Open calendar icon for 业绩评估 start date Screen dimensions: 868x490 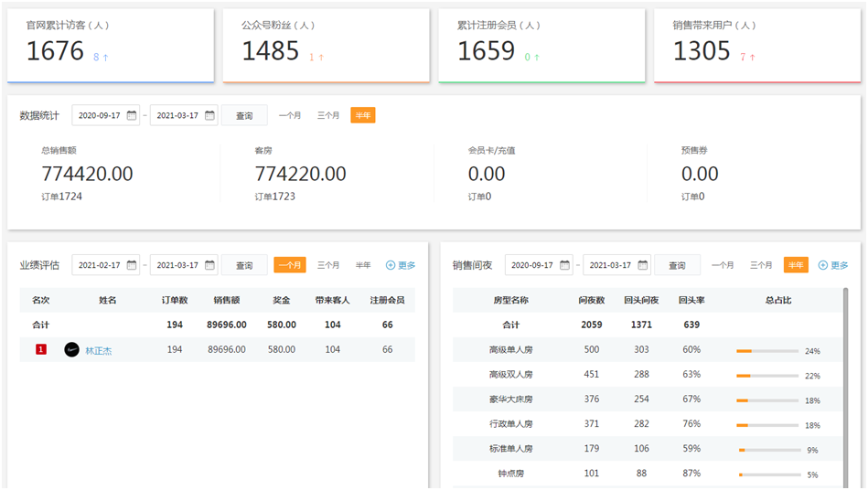click(x=132, y=265)
